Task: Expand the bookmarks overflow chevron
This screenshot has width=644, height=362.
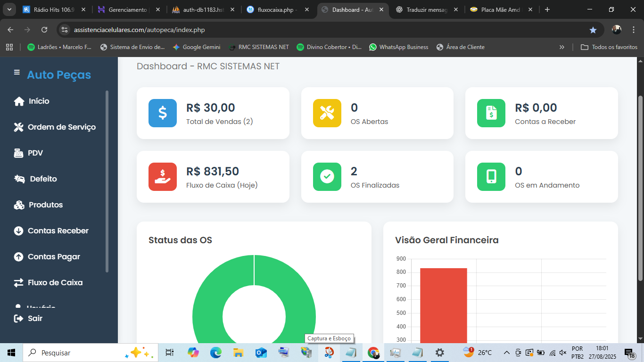Action: click(561, 47)
